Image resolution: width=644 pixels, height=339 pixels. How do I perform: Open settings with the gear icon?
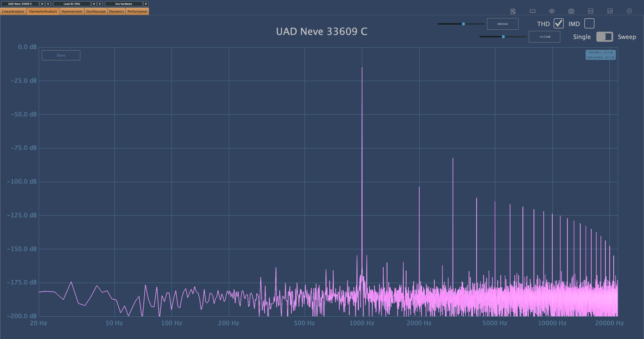(x=629, y=11)
